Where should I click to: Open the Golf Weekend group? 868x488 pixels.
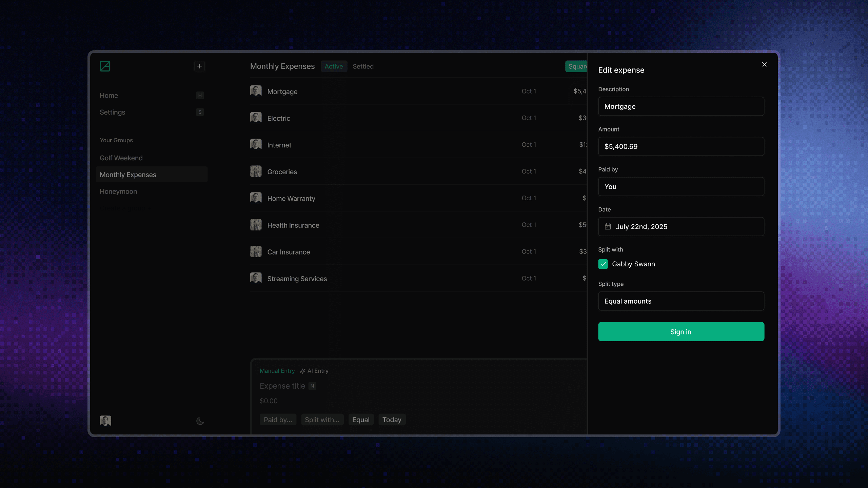point(121,158)
